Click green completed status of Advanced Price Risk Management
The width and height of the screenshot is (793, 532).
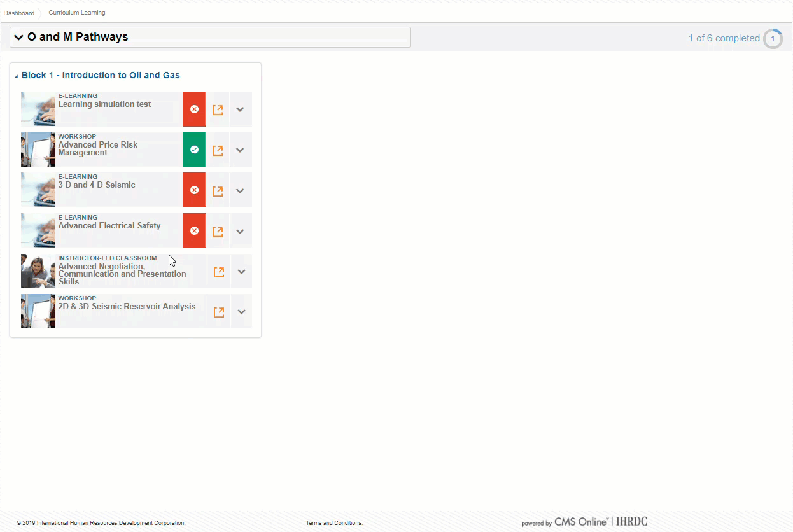point(194,150)
